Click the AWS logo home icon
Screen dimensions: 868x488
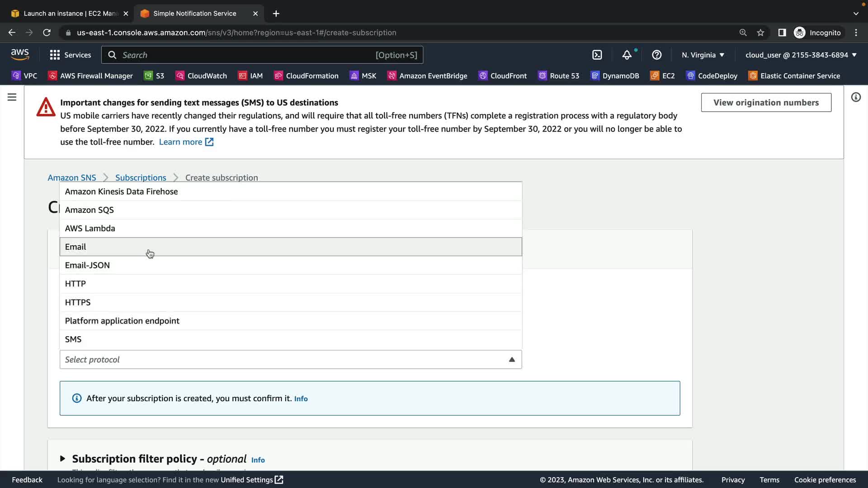pyautogui.click(x=20, y=55)
